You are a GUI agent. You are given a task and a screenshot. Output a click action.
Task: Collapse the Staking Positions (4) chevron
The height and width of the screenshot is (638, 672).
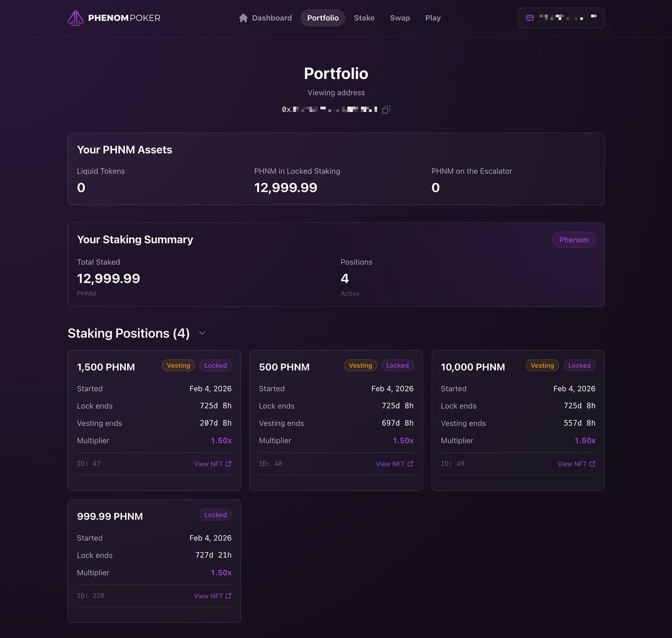pos(202,333)
